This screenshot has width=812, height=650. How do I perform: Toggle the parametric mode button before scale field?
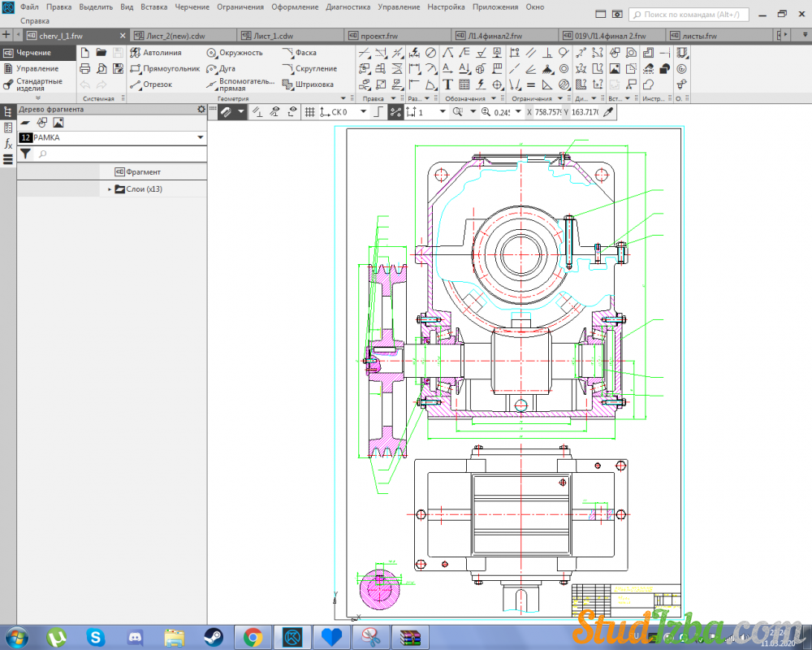[395, 112]
